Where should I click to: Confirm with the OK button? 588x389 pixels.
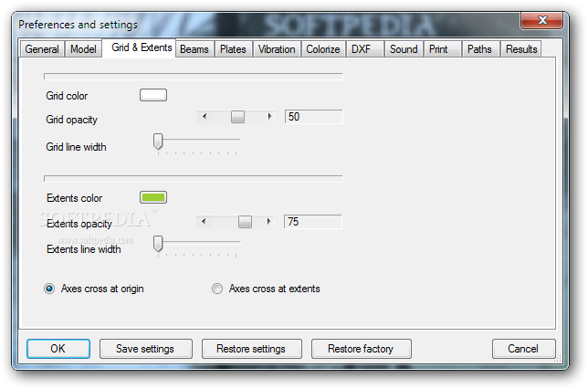point(58,349)
